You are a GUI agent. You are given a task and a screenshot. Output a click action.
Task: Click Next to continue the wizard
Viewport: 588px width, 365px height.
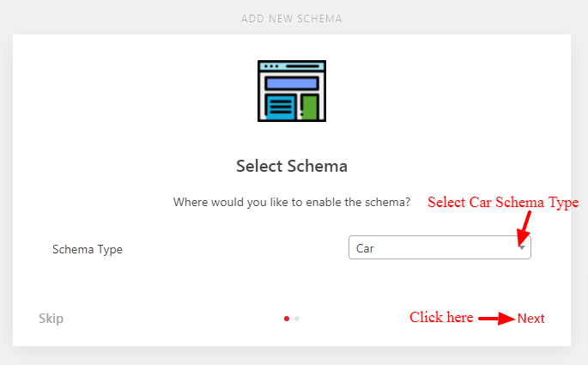click(x=530, y=319)
